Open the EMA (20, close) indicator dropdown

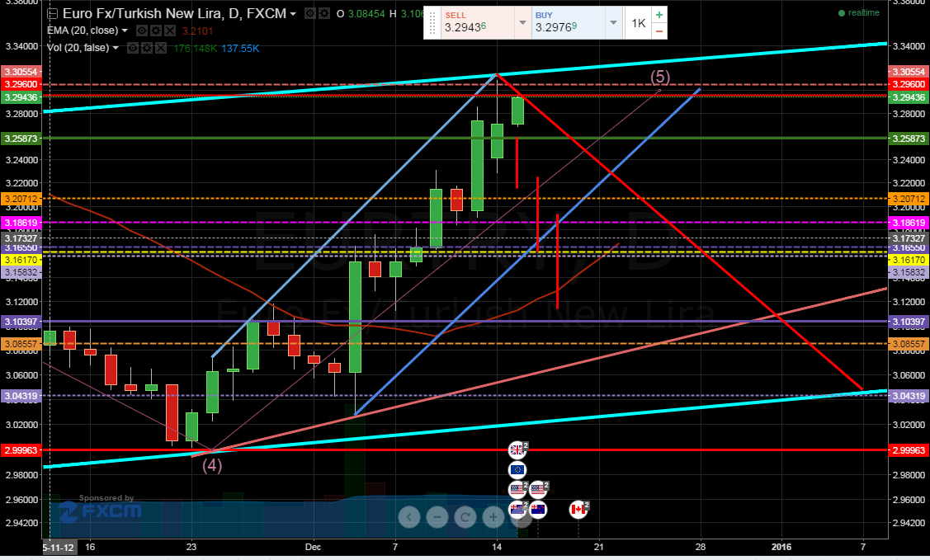(125, 31)
